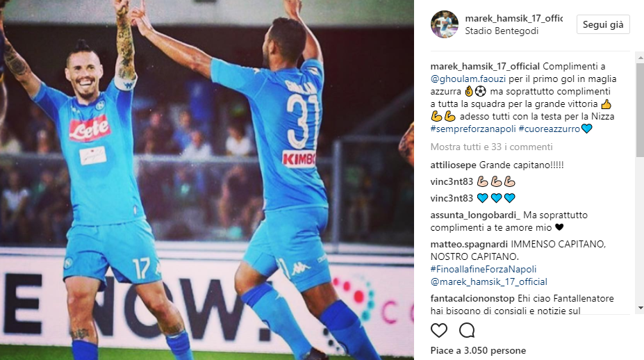The width and height of the screenshot is (644, 360).
Task: Open the #sempreforzanapoli hashtag
Action: (x=472, y=129)
